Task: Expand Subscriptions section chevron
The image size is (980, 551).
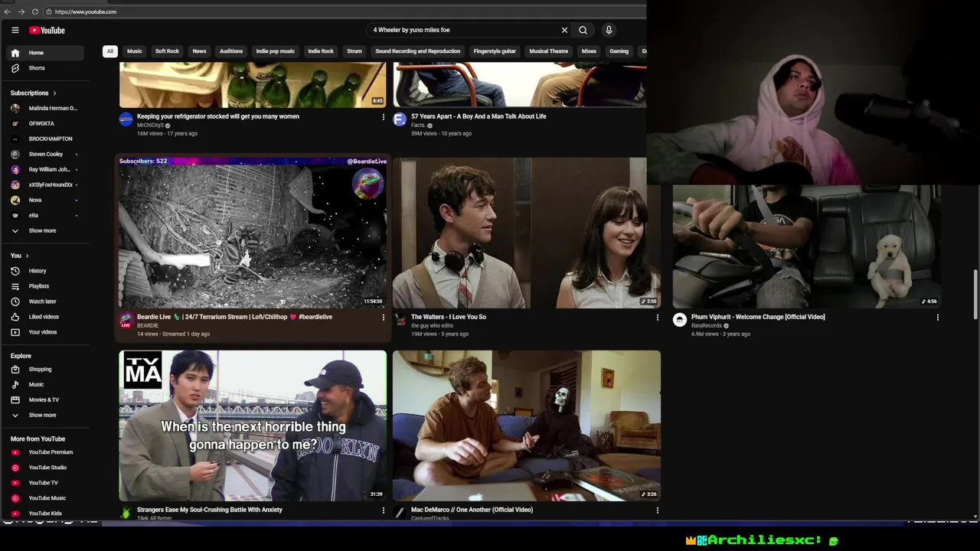Action: (54, 93)
